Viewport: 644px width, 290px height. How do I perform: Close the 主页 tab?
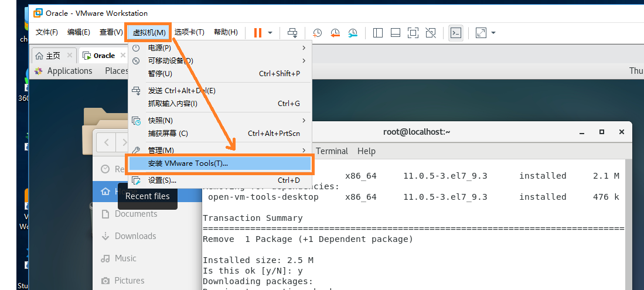69,55
